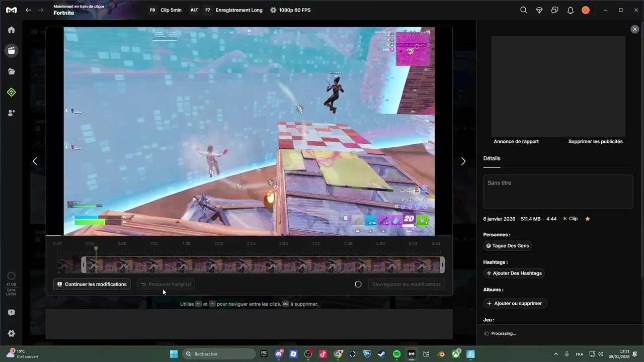Viewport: 644px width, 362px height.
Task: Open the Home sidebar icon
Action: point(11,30)
